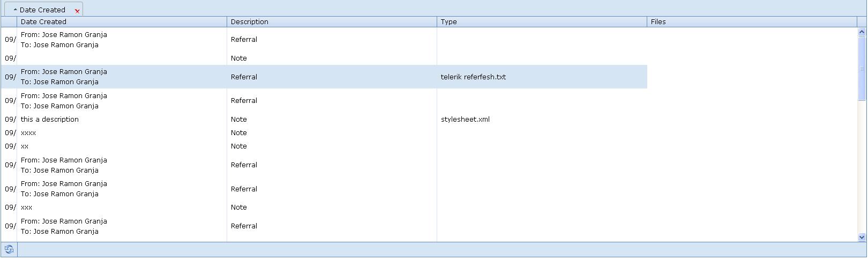Viewport: 868px width, 260px height.
Task: Click the scrollbar down arrow
Action: [x=862, y=237]
